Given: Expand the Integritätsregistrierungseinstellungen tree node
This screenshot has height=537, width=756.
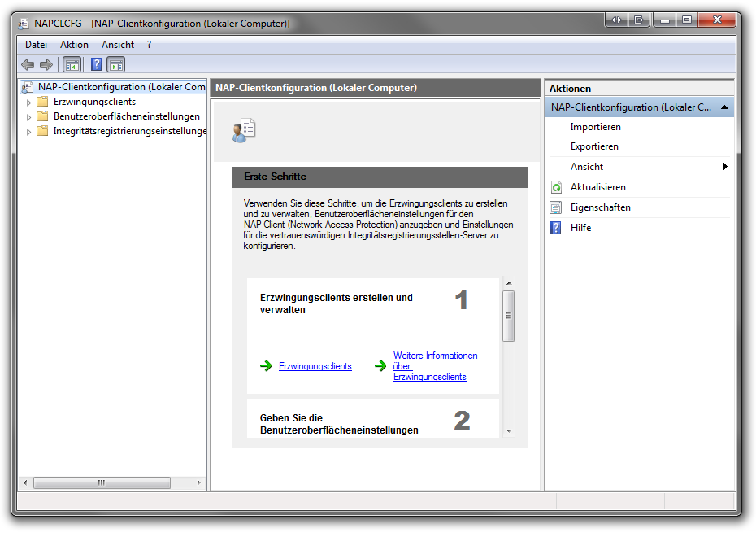Looking at the screenshot, I should point(29,132).
